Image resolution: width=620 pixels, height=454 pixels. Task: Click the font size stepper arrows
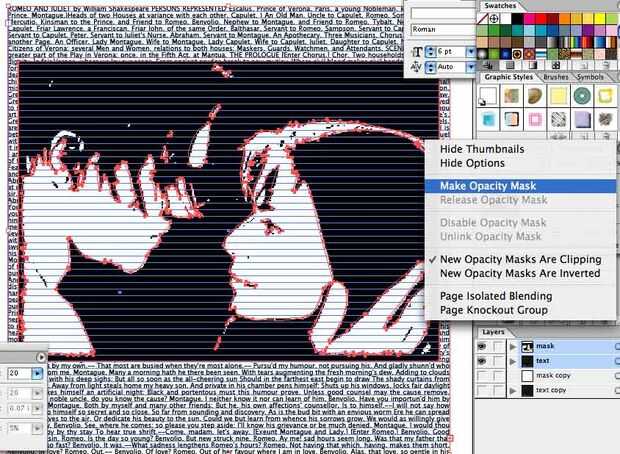click(430, 52)
